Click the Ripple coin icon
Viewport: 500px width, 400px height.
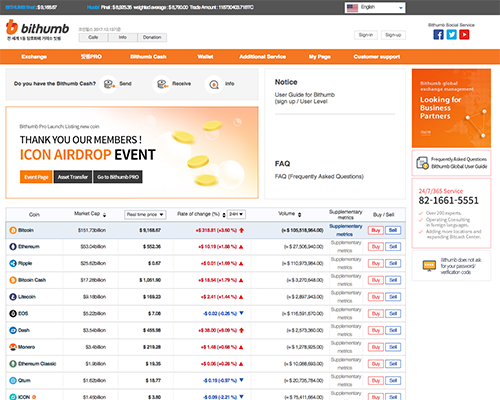pyautogui.click(x=13, y=263)
